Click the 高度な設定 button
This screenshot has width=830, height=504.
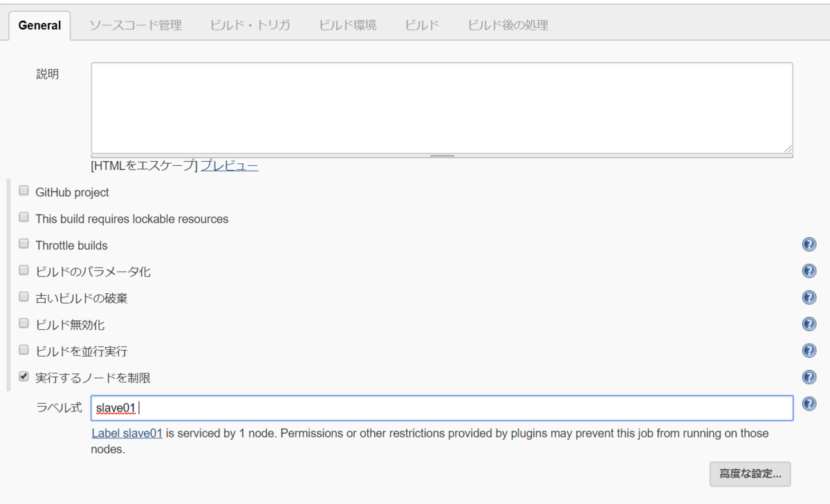click(750, 474)
